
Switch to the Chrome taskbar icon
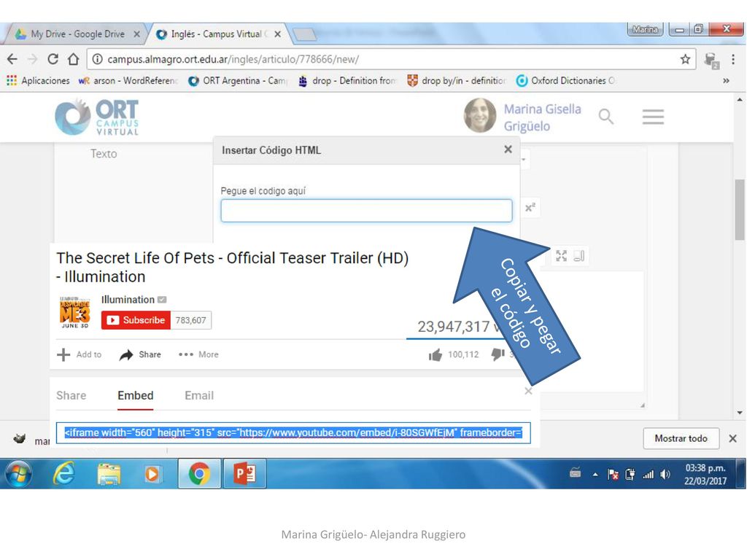point(200,474)
